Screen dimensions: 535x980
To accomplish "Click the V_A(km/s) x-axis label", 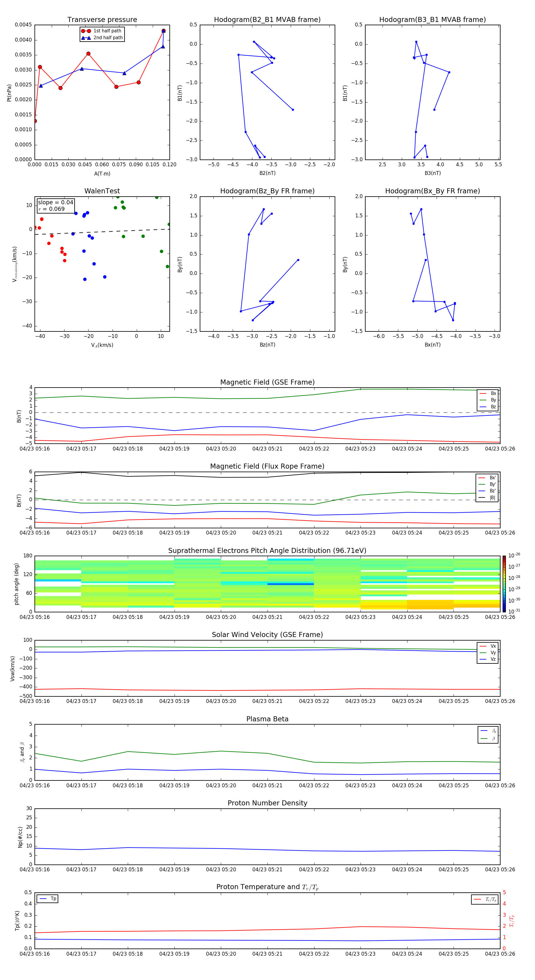I will point(102,345).
